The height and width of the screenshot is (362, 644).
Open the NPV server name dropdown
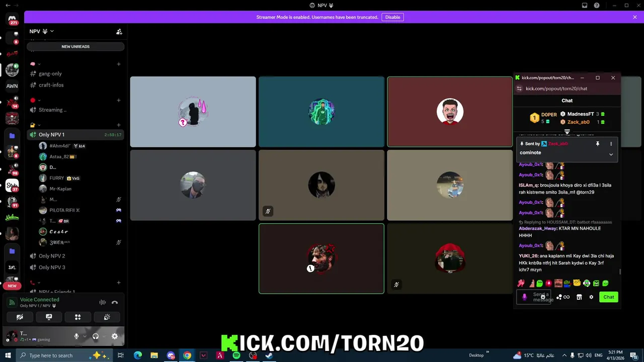[42, 31]
